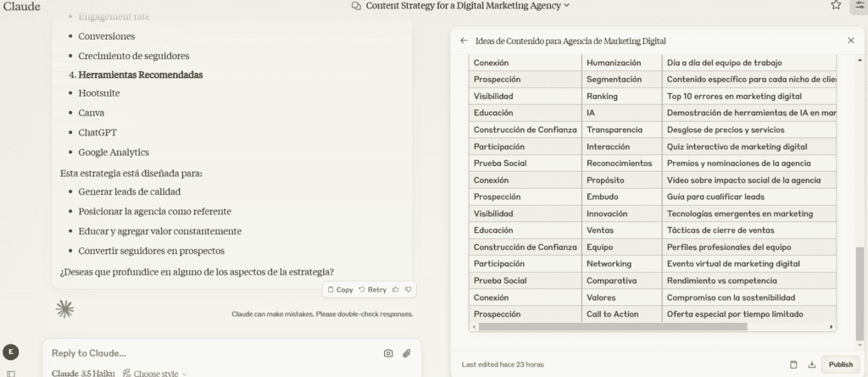Attach a file with paperclip icon

407,353
